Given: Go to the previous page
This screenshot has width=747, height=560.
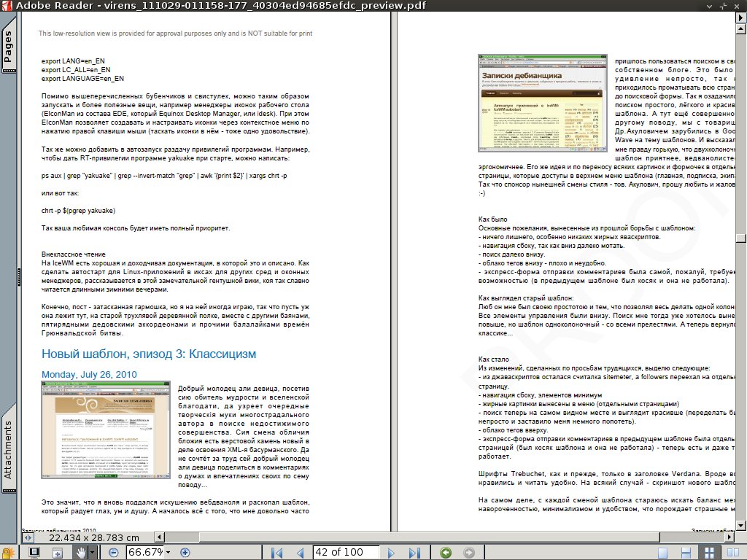Looking at the screenshot, I should 300,553.
